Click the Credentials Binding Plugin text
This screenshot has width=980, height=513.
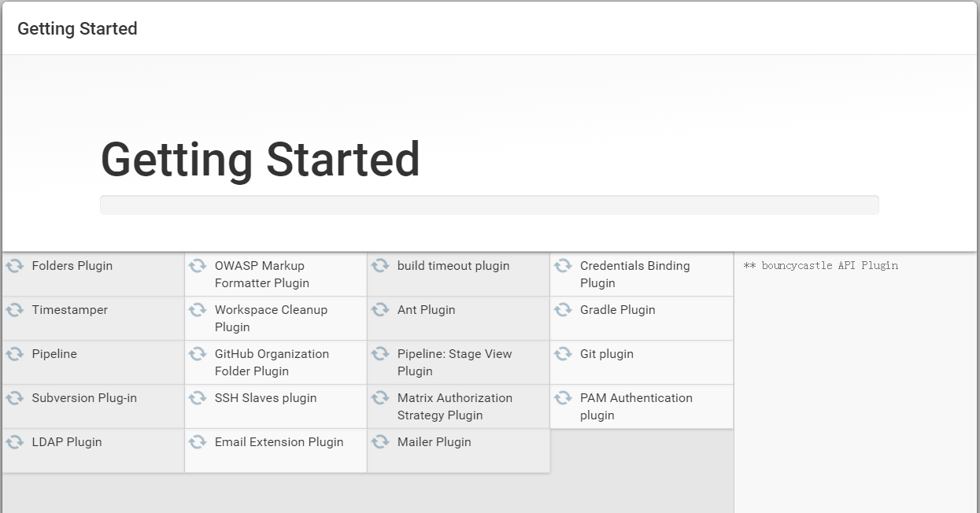[634, 275]
